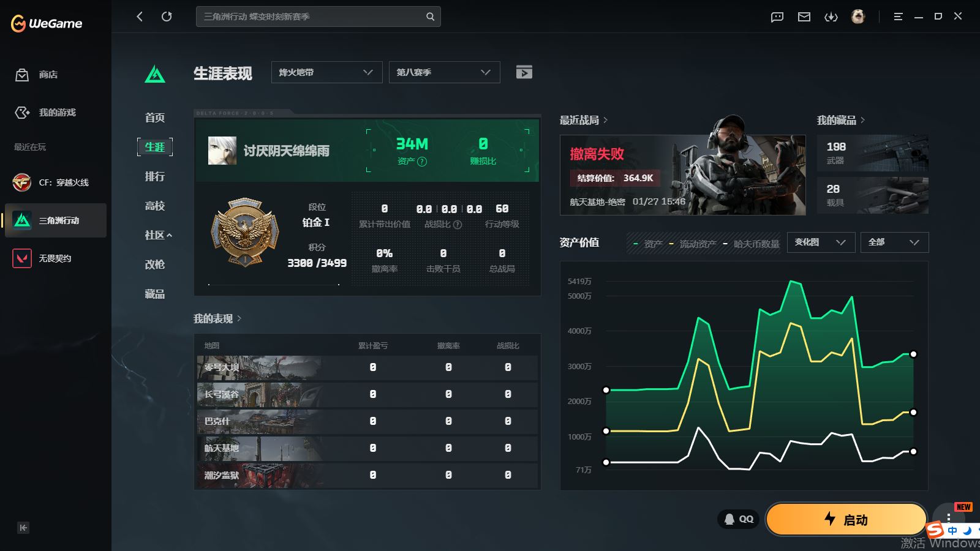Open the 第八赛季 season dropdown
The height and width of the screenshot is (551, 980).
pyautogui.click(x=444, y=72)
